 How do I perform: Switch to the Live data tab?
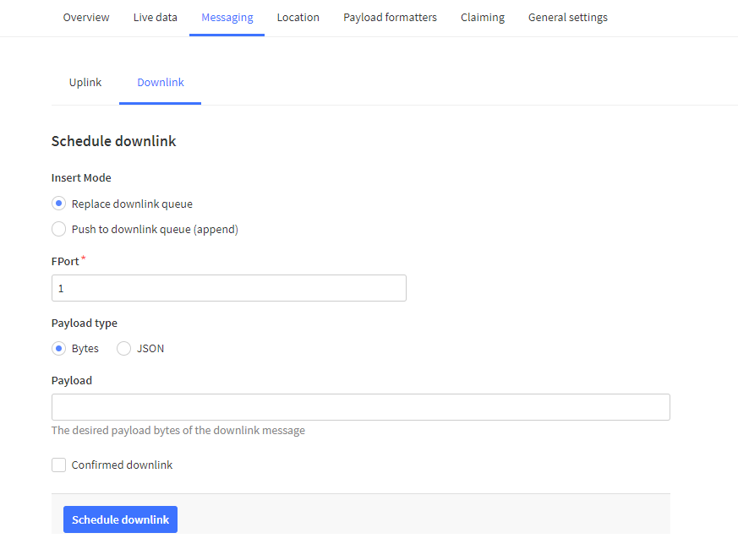pyautogui.click(x=156, y=17)
